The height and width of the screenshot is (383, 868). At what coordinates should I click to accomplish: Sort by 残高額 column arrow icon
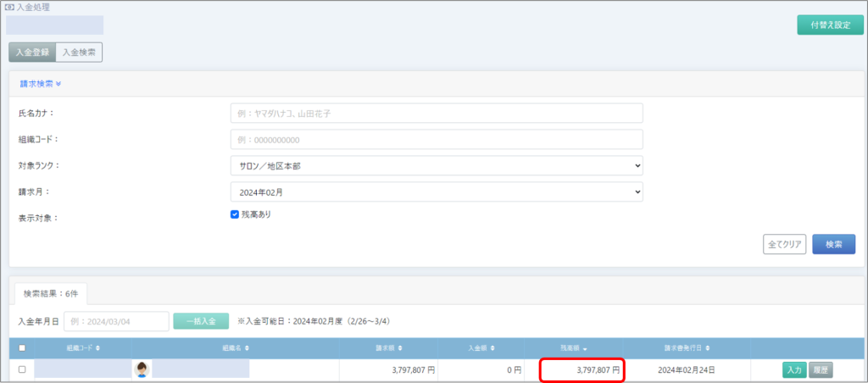click(x=585, y=347)
